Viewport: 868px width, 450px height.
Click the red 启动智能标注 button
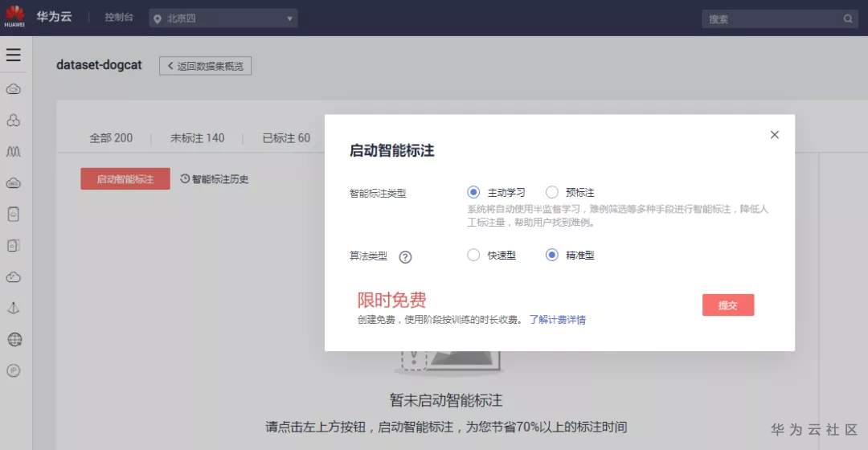tap(125, 178)
